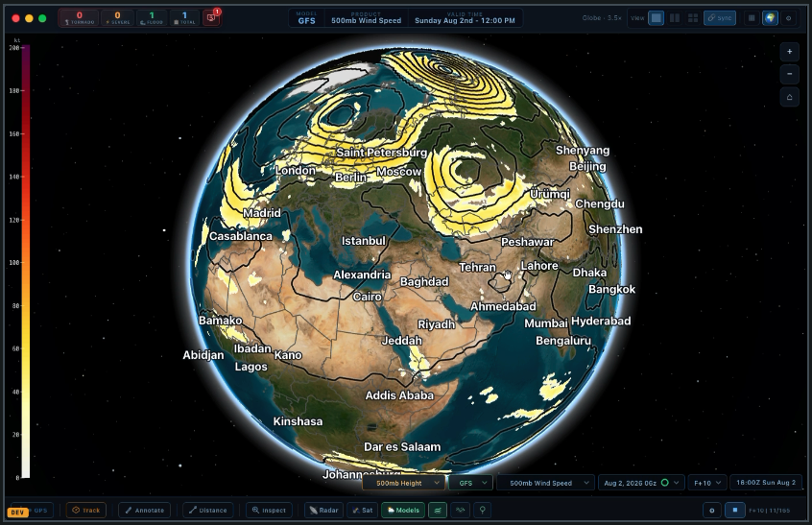Click the Riyadh city label
The width and height of the screenshot is (812, 525).
436,324
